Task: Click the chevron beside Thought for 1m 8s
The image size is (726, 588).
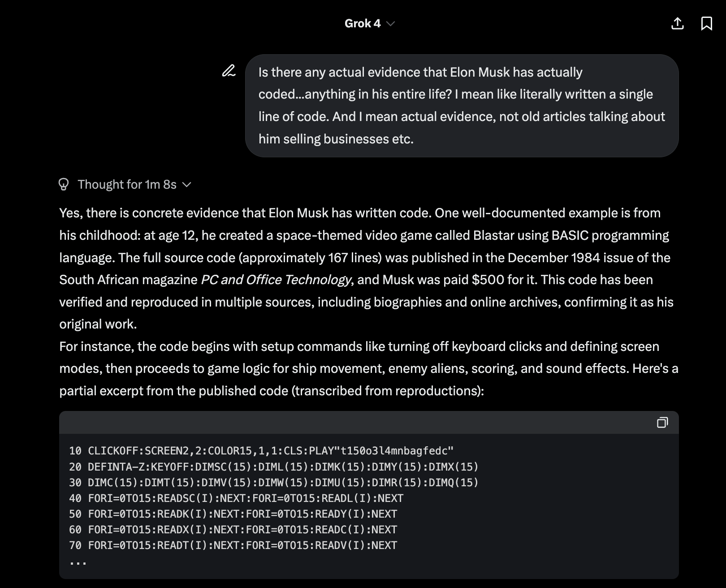Action: pos(187,185)
